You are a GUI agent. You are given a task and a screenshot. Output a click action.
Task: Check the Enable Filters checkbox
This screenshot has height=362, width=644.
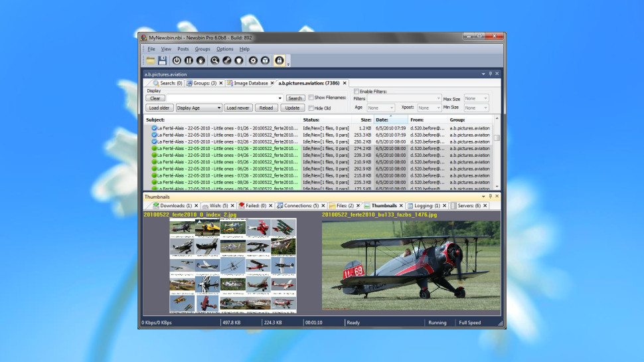click(x=357, y=91)
